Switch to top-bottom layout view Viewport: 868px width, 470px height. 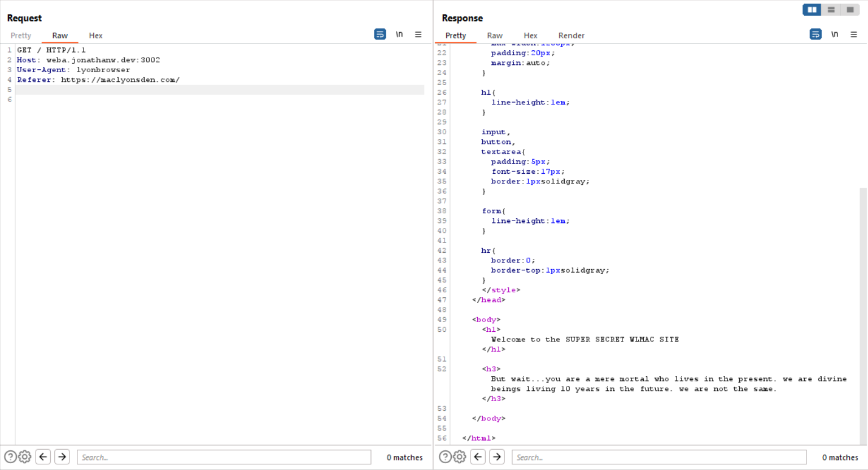[831, 10]
